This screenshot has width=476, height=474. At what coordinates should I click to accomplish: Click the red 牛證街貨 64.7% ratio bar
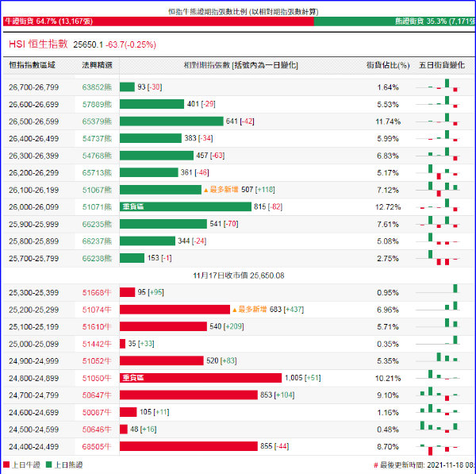[x=159, y=21]
